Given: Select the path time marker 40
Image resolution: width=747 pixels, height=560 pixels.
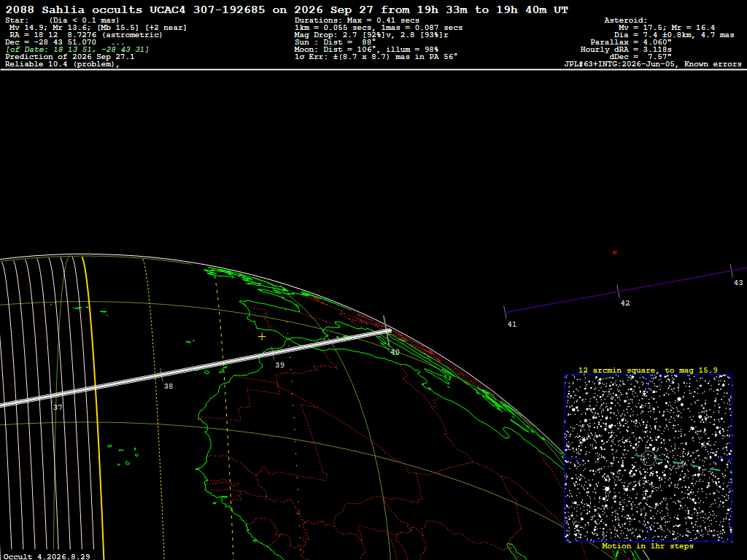Looking at the screenshot, I should [395, 352].
